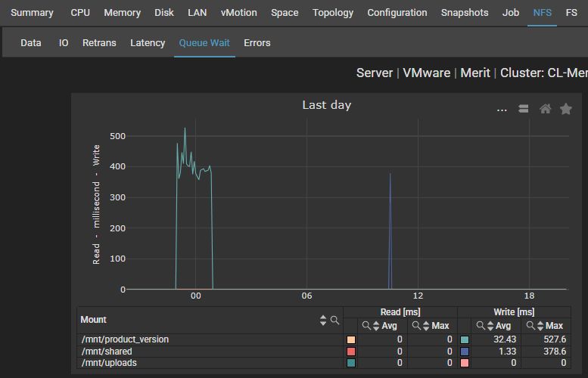
Task: Toggle the blue Write swatch for /mnt/shared
Action: click(x=465, y=352)
